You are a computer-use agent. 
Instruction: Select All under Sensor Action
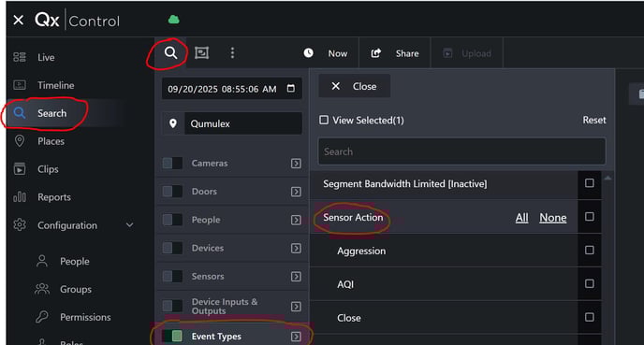(521, 218)
